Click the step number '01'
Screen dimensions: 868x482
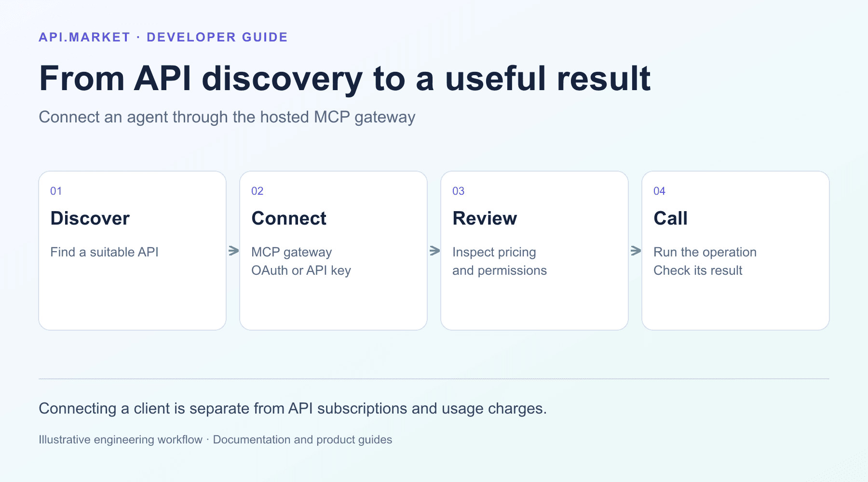coord(56,191)
